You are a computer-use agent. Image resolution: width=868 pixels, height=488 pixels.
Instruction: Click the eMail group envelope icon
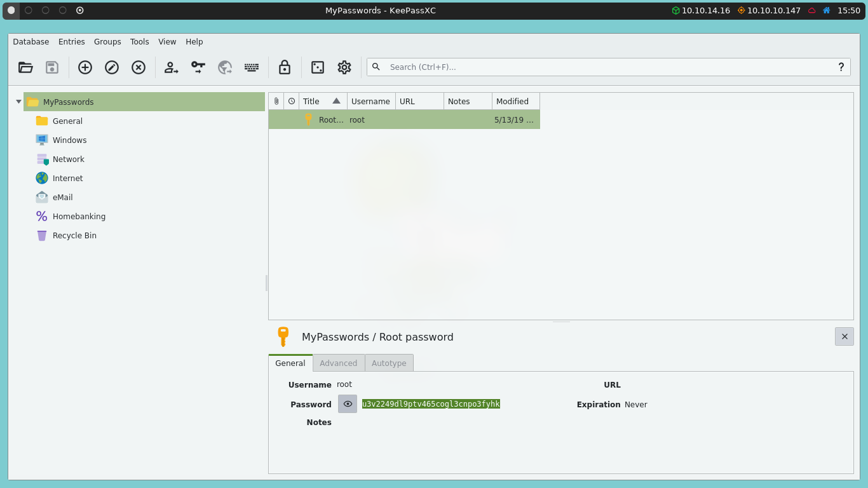42,197
